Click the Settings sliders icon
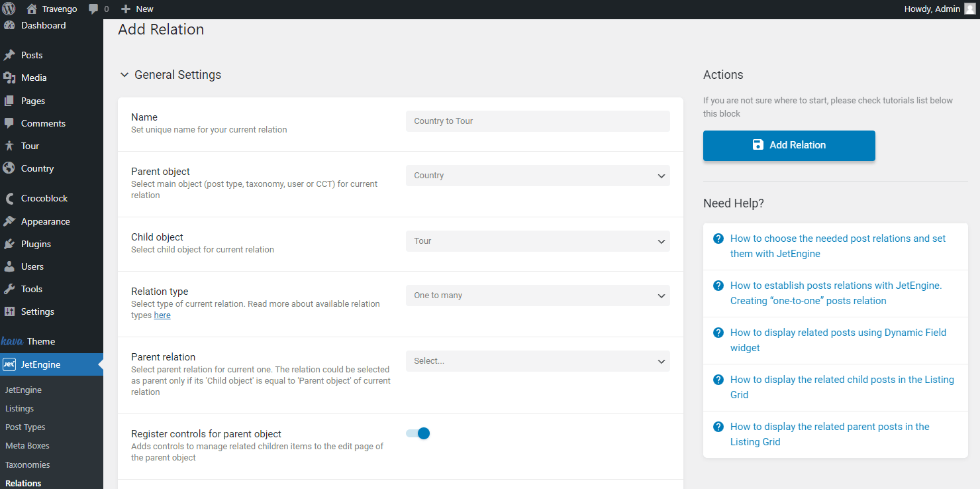980x489 pixels. coord(9,311)
